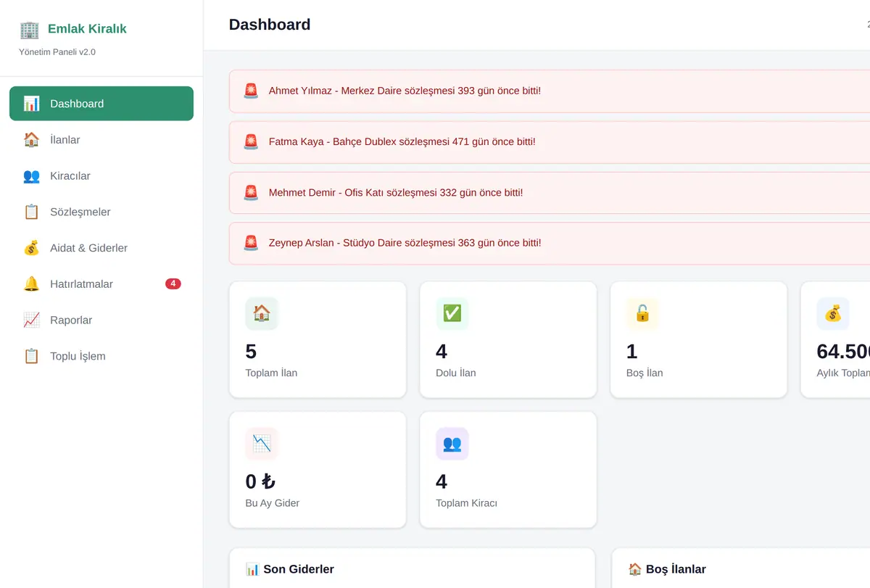The height and width of the screenshot is (588, 870).
Task: Click the bar chart icon beside Dashboard
Action: tap(31, 104)
